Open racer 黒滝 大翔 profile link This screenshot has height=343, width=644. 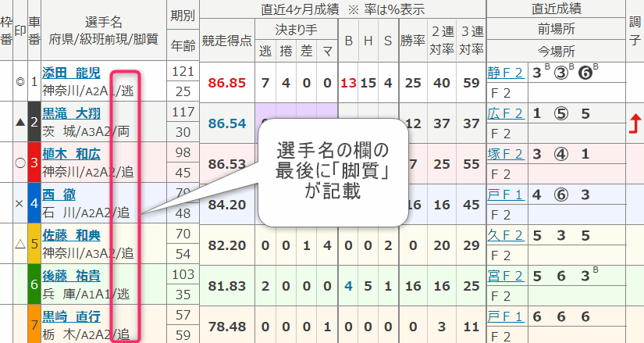click(71, 113)
